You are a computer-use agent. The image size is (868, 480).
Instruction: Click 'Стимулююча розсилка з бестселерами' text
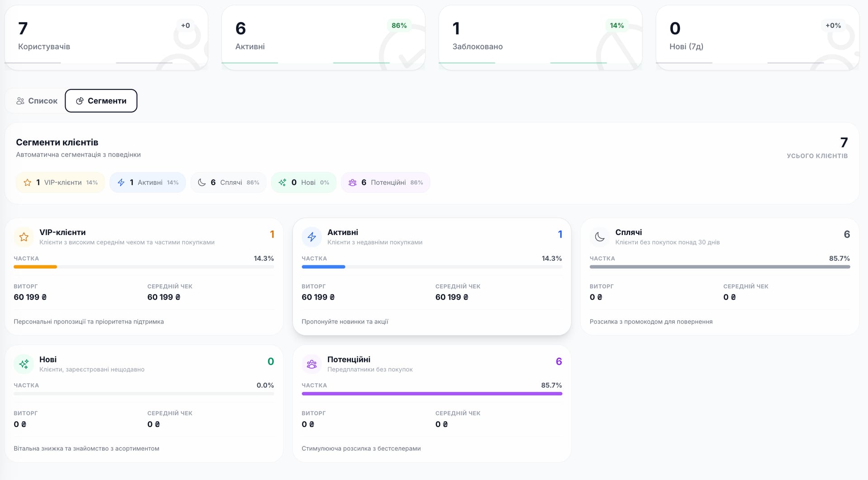pos(361,449)
